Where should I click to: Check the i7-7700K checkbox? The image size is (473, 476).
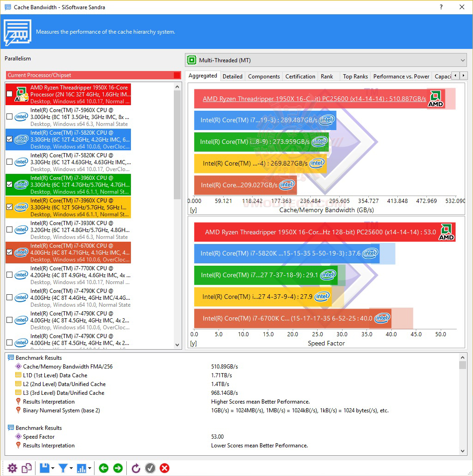9,275
